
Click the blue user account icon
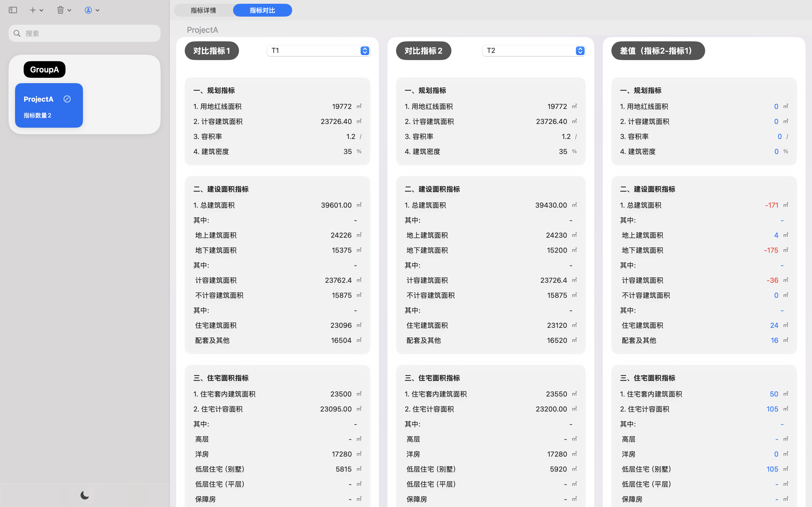(x=88, y=10)
